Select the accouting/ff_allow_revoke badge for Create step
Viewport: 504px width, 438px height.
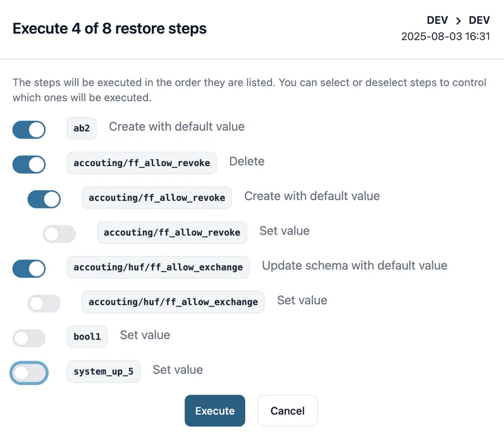click(x=157, y=198)
